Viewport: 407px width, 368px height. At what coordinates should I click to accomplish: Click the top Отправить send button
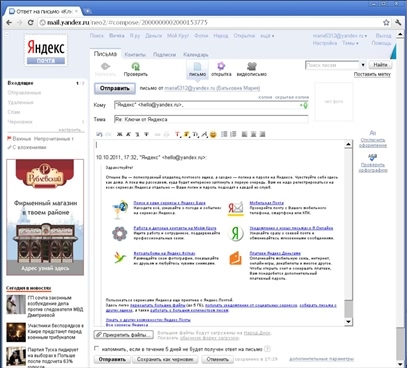115,88
